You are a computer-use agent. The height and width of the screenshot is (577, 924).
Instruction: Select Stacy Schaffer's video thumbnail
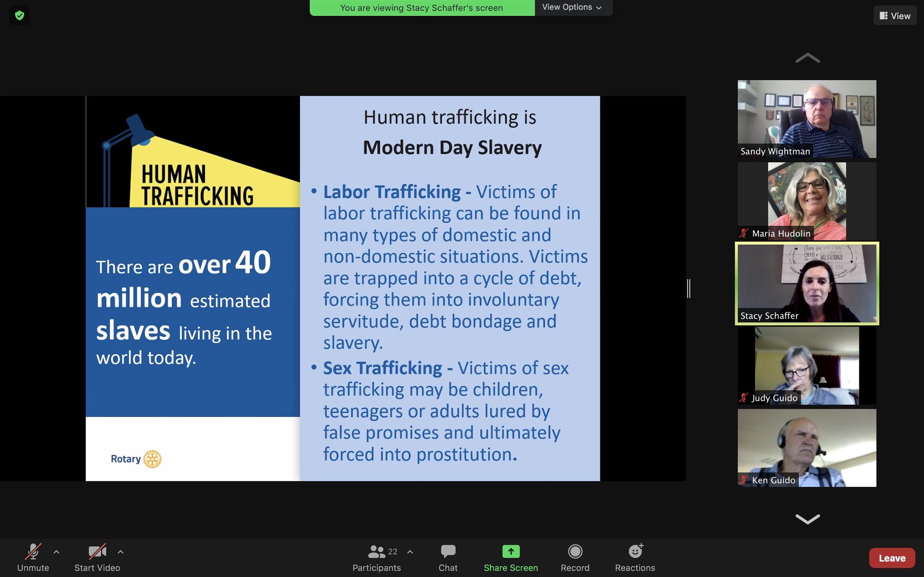tap(807, 283)
